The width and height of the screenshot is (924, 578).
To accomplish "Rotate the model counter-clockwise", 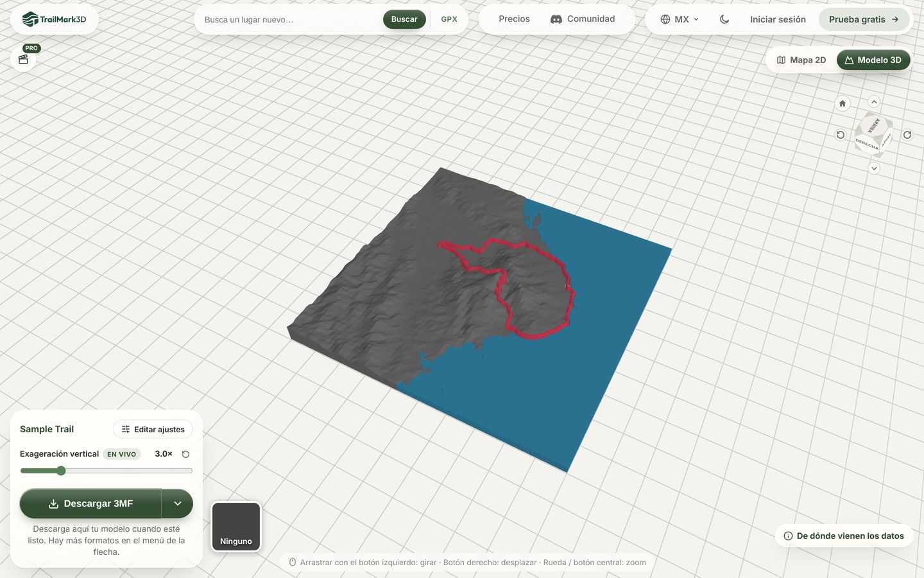I will click(841, 135).
